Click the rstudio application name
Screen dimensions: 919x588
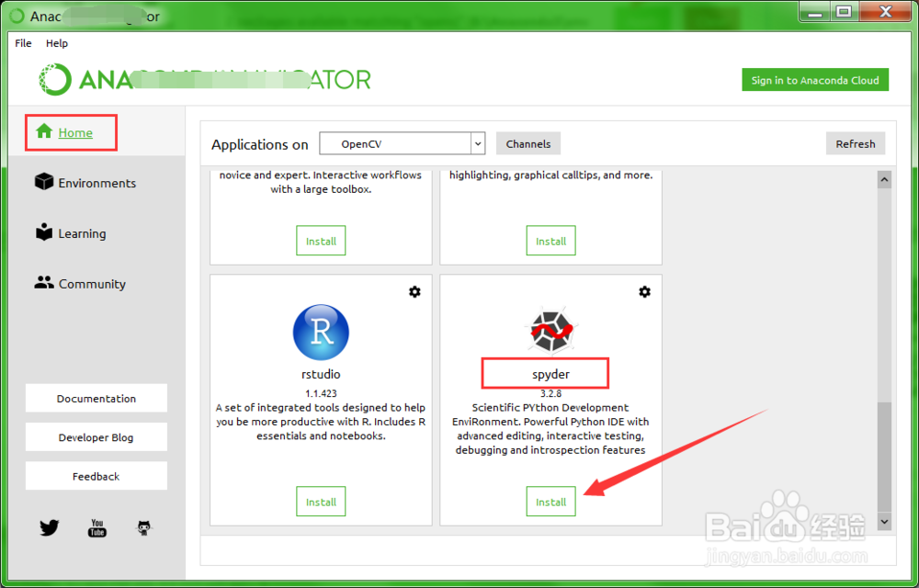click(321, 374)
